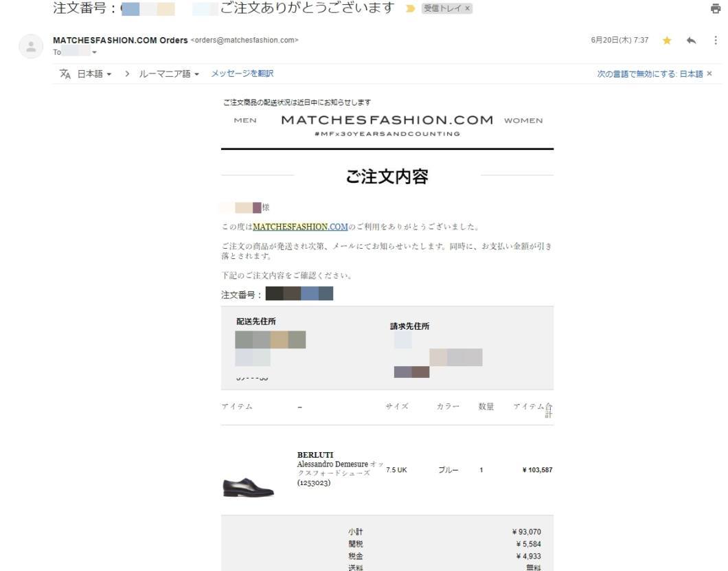
Task: Click the yellow importance marker icon
Action: point(410,8)
